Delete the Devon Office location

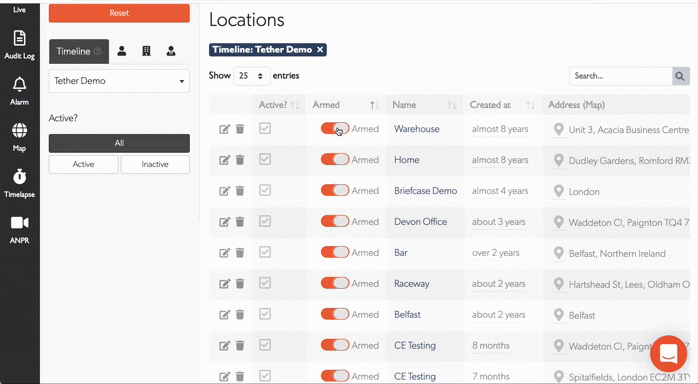pos(240,222)
